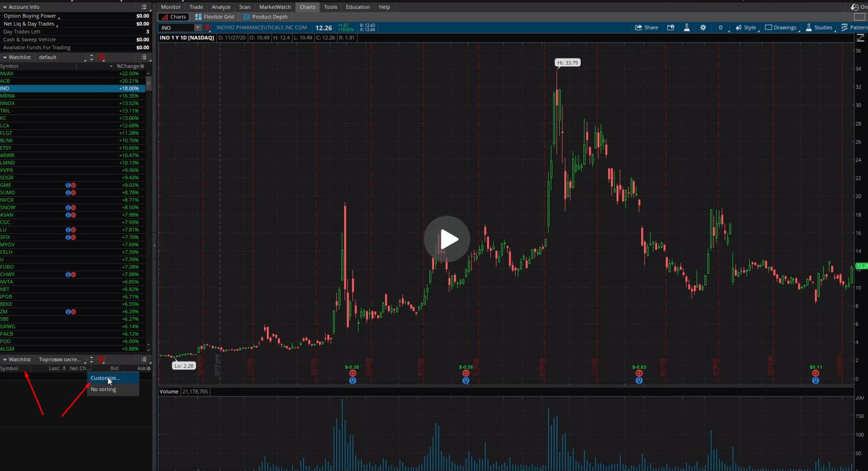Open the Flexible Grid layout
This screenshot has height=471, width=868.
[214, 17]
